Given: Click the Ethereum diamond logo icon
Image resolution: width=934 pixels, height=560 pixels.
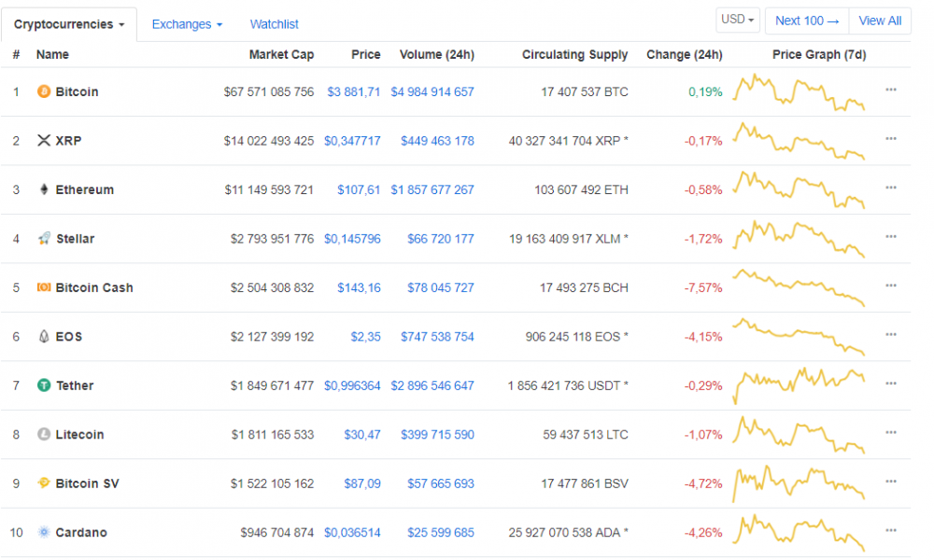Looking at the screenshot, I should pyautogui.click(x=44, y=189).
